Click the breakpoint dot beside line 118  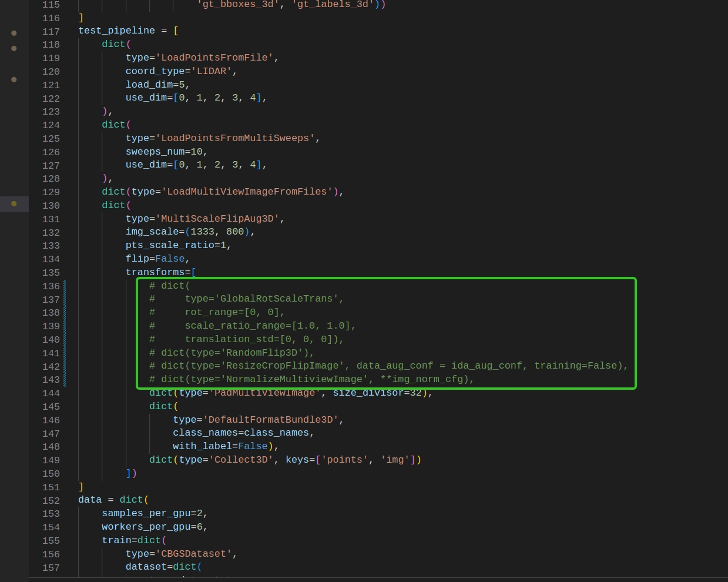tap(14, 48)
